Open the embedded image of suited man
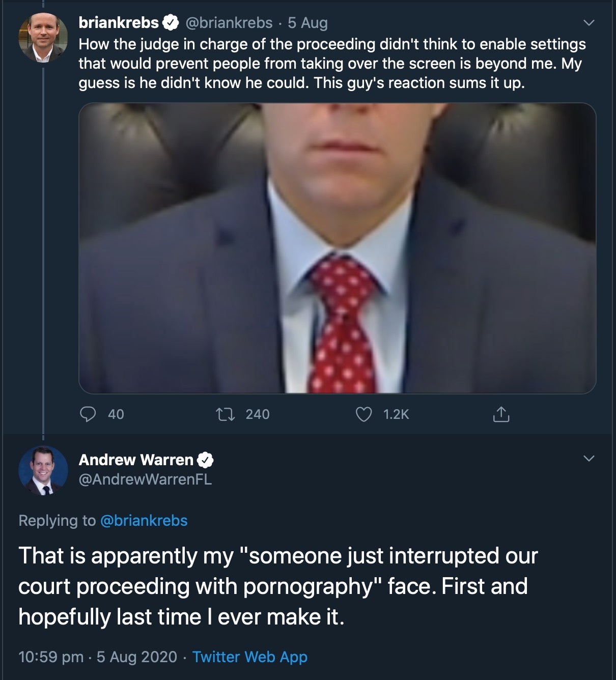 (337, 248)
